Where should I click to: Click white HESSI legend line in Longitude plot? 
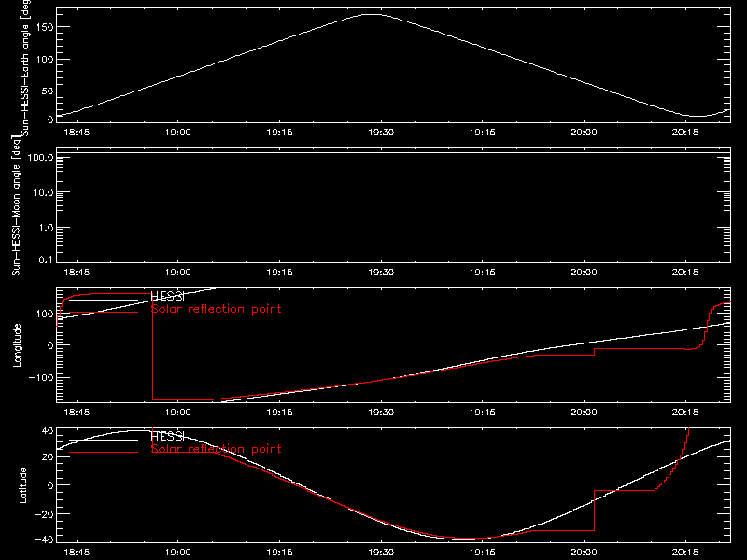click(104, 300)
